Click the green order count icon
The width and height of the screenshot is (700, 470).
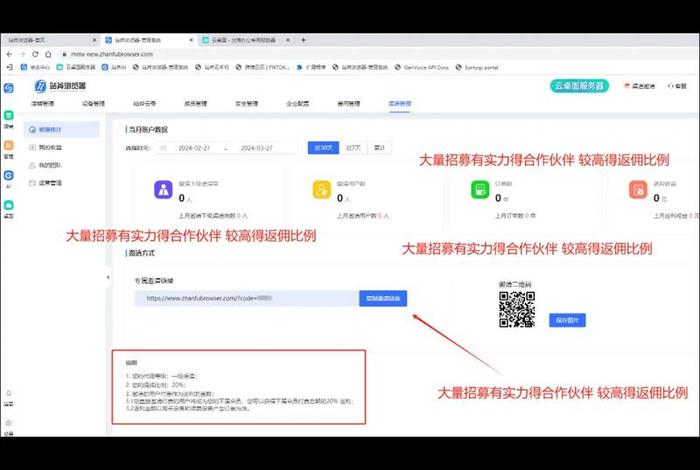(480, 189)
